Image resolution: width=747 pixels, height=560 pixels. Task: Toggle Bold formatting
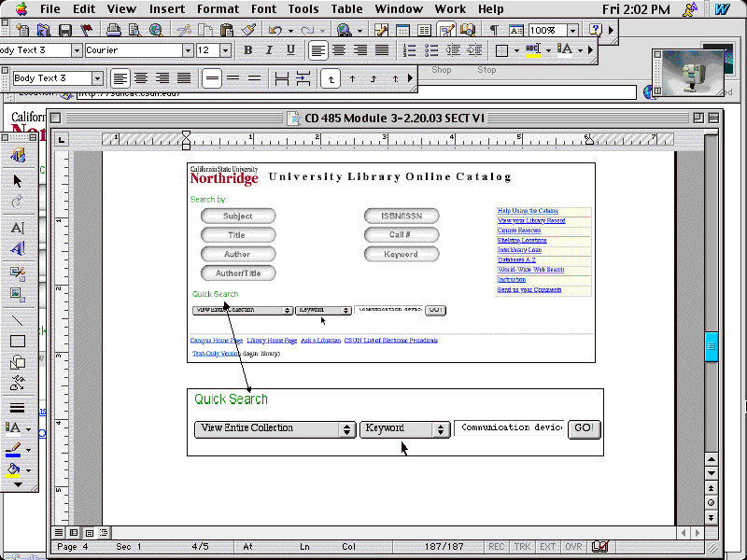point(247,50)
